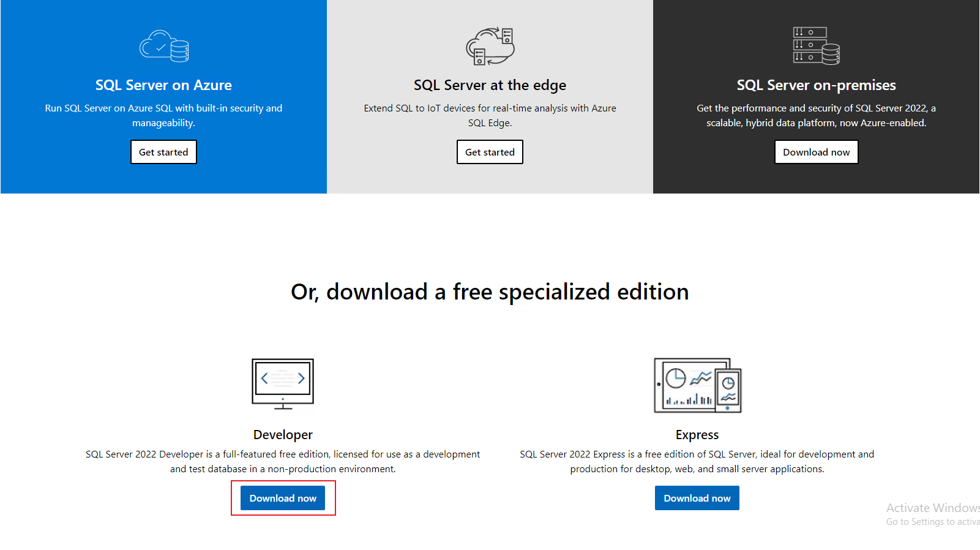
Task: Download the Express edition now
Action: tap(697, 498)
